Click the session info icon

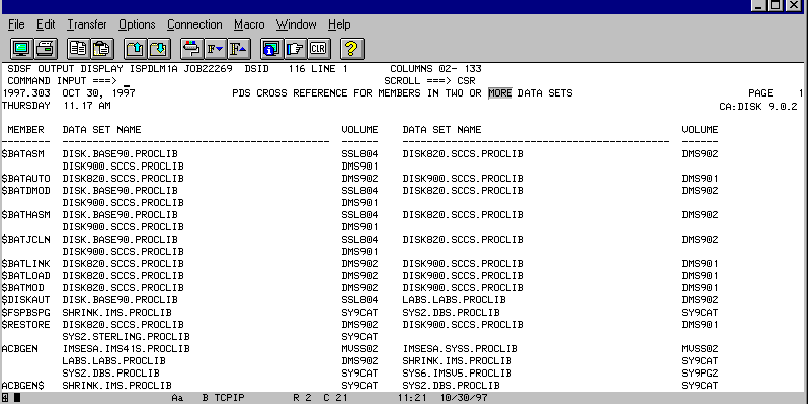271,48
